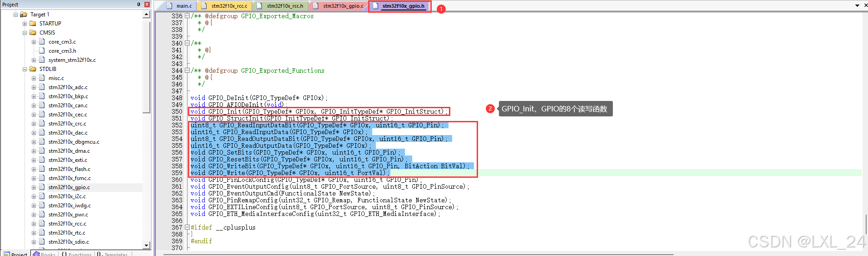
Task: Click the stm32f10x_dma.c file icon
Action: point(42,151)
